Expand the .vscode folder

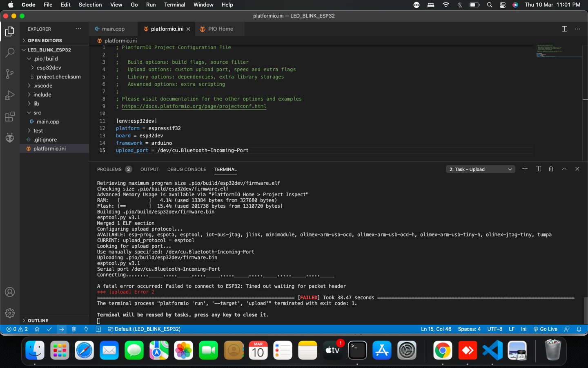[x=54, y=86]
